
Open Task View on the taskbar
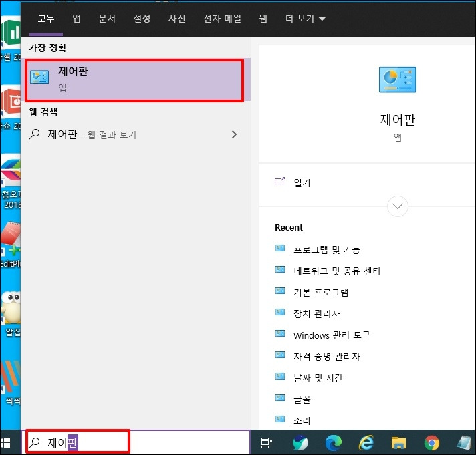pos(267,443)
